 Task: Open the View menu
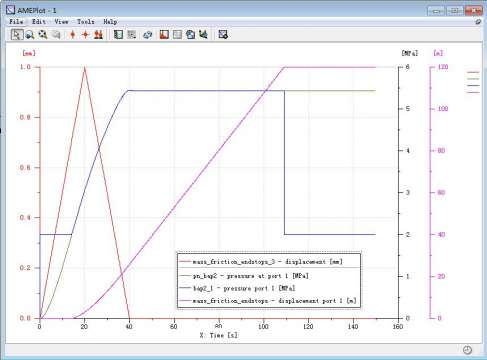[x=61, y=22]
